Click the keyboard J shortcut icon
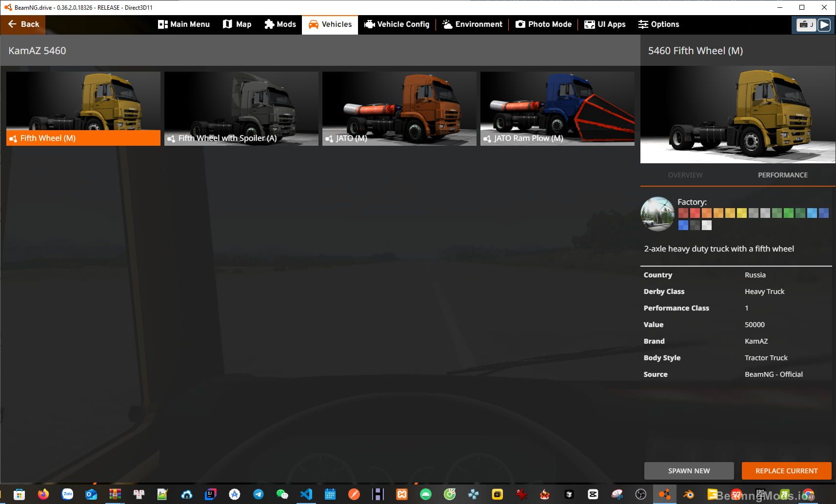This screenshot has width=836, height=504. [806, 24]
